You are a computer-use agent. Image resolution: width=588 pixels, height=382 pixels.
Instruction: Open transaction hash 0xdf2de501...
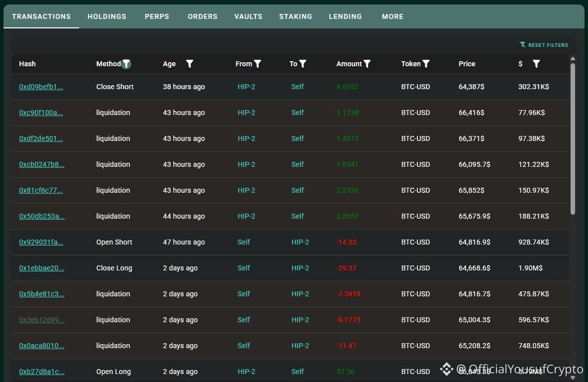tap(41, 138)
